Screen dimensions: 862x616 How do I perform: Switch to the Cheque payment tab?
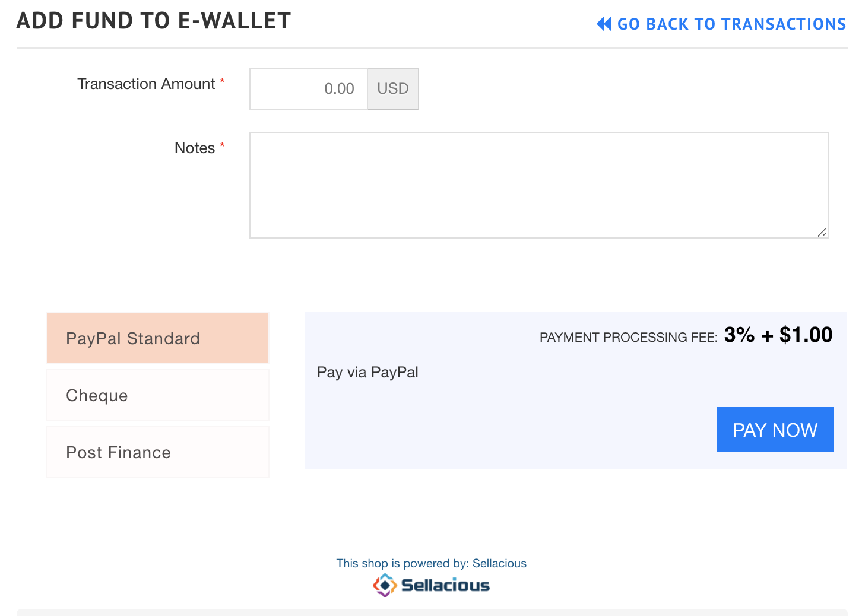(x=158, y=395)
